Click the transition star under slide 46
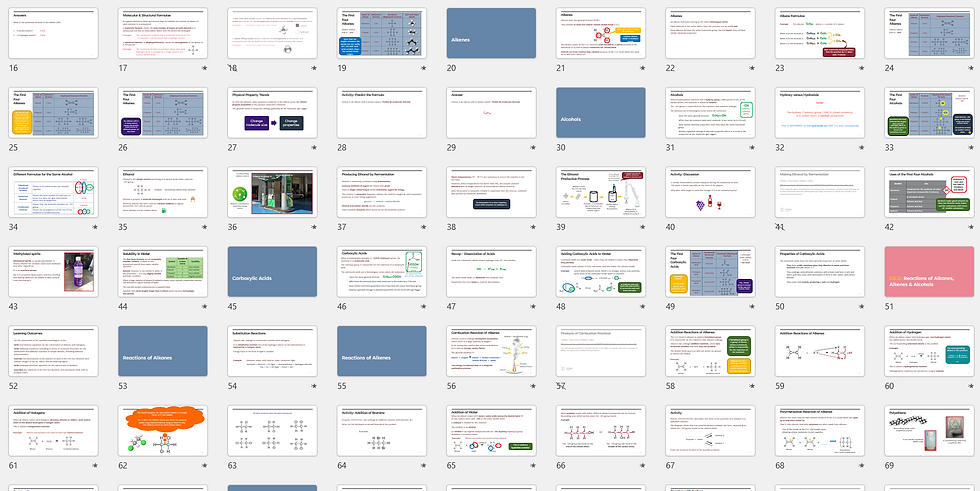980x491 pixels. [423, 307]
